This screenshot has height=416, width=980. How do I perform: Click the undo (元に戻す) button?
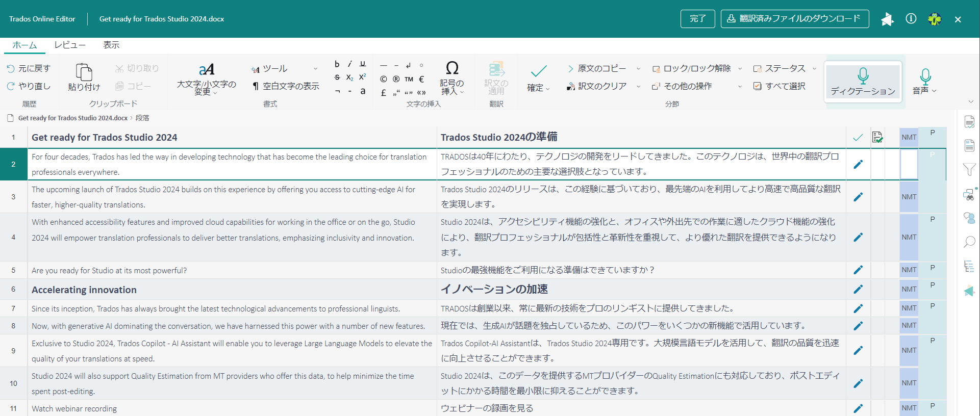(x=29, y=68)
